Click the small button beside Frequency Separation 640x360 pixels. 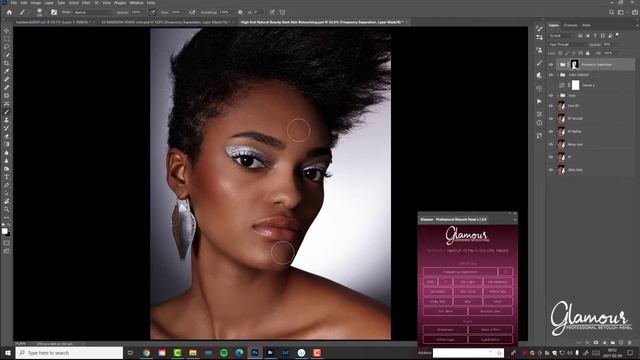click(505, 272)
